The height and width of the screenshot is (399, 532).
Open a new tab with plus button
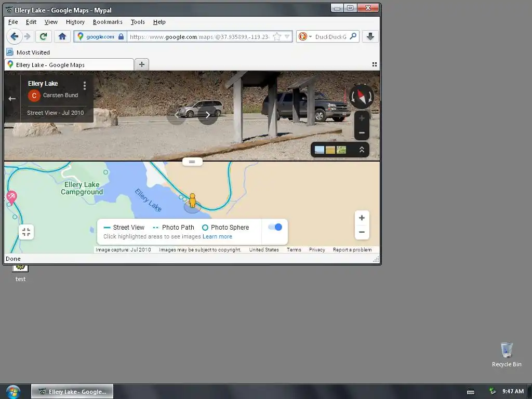pyautogui.click(x=142, y=64)
